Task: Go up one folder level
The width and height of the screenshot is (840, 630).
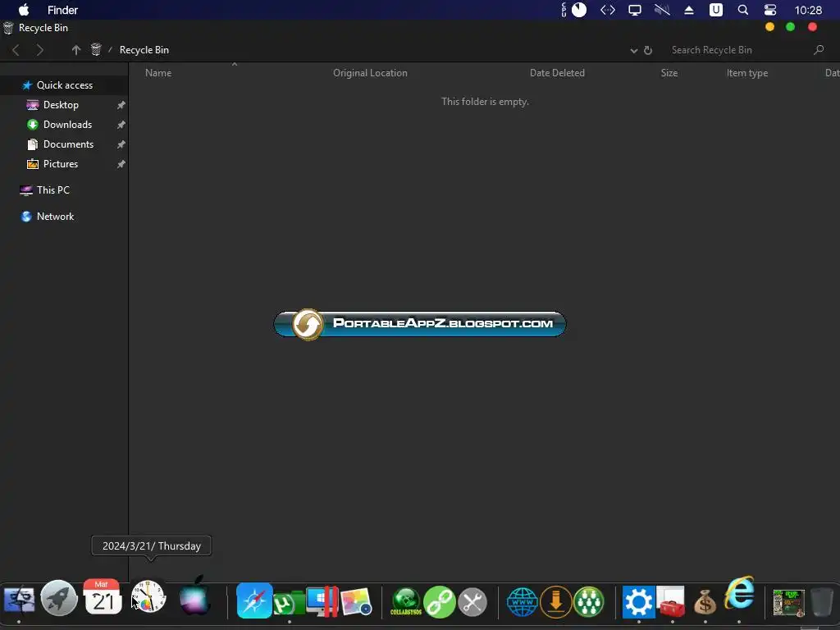Action: tap(76, 50)
